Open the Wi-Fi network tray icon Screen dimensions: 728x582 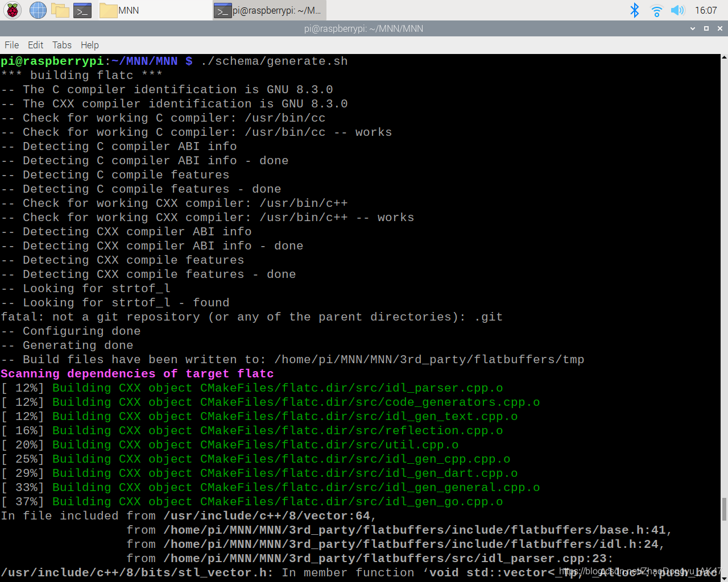656,10
